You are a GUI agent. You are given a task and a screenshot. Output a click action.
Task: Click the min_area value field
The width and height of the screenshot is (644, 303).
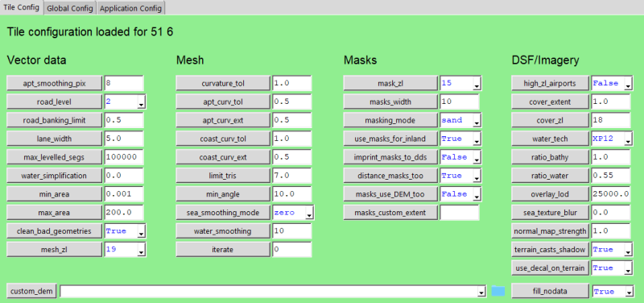tap(124, 194)
